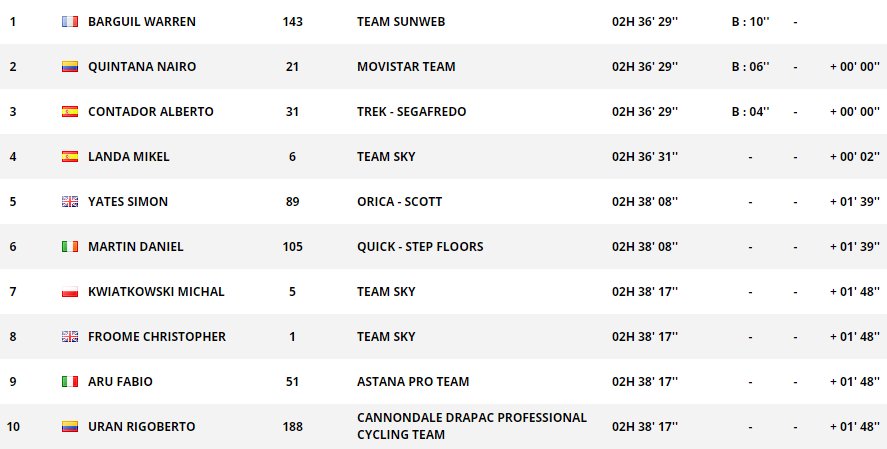Click the + 01' 39'' gap for Yates
887x449 pixels.
coord(854,202)
